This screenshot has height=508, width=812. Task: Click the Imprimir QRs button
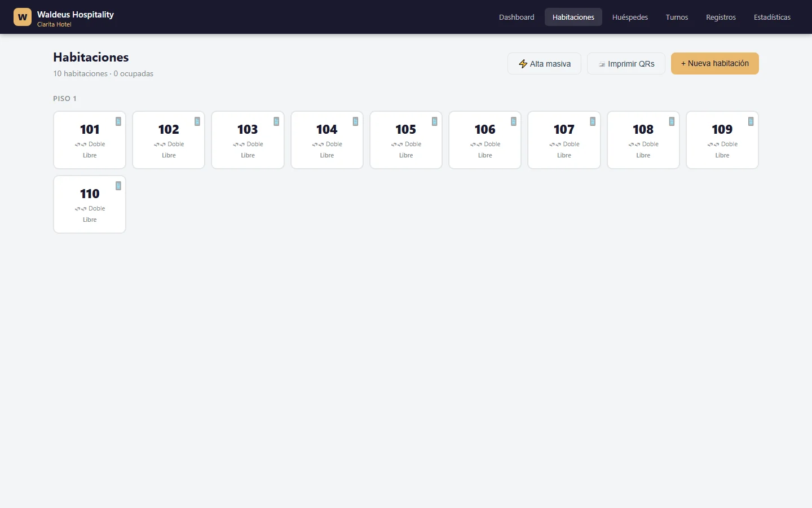626,64
